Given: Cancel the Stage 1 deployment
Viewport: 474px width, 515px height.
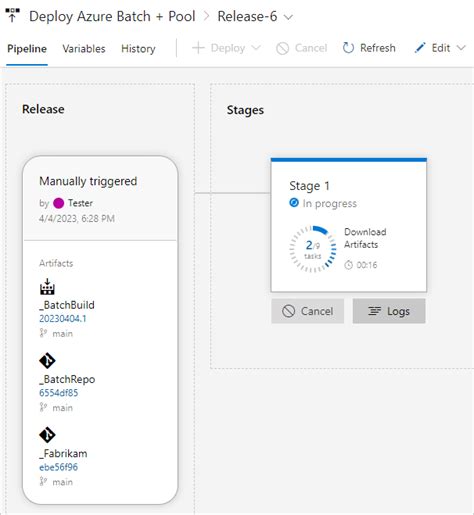Looking at the screenshot, I should pyautogui.click(x=308, y=311).
